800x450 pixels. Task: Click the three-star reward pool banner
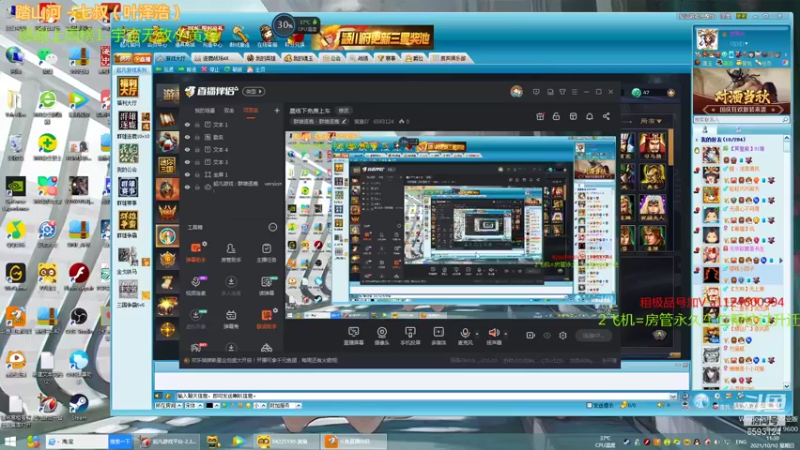(373, 37)
